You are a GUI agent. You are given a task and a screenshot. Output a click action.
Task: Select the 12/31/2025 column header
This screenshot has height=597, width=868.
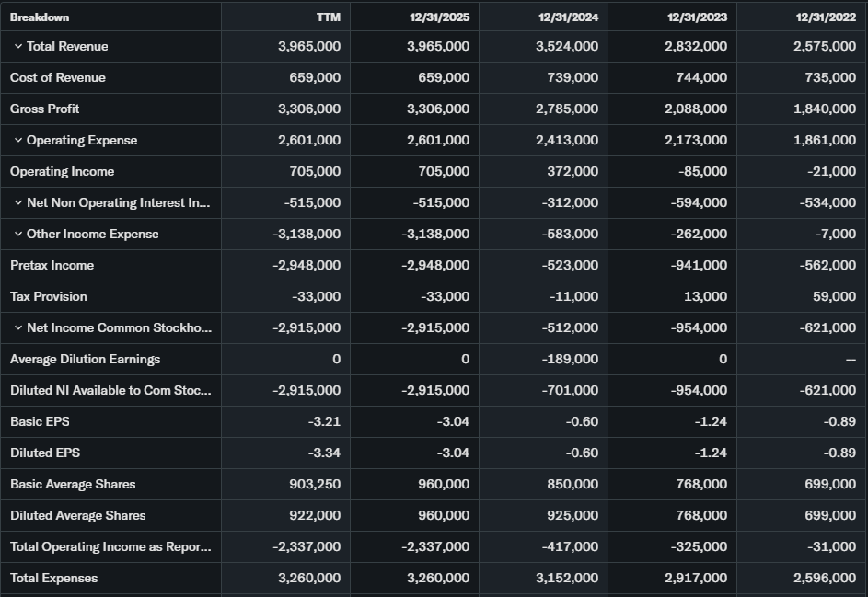tap(439, 17)
